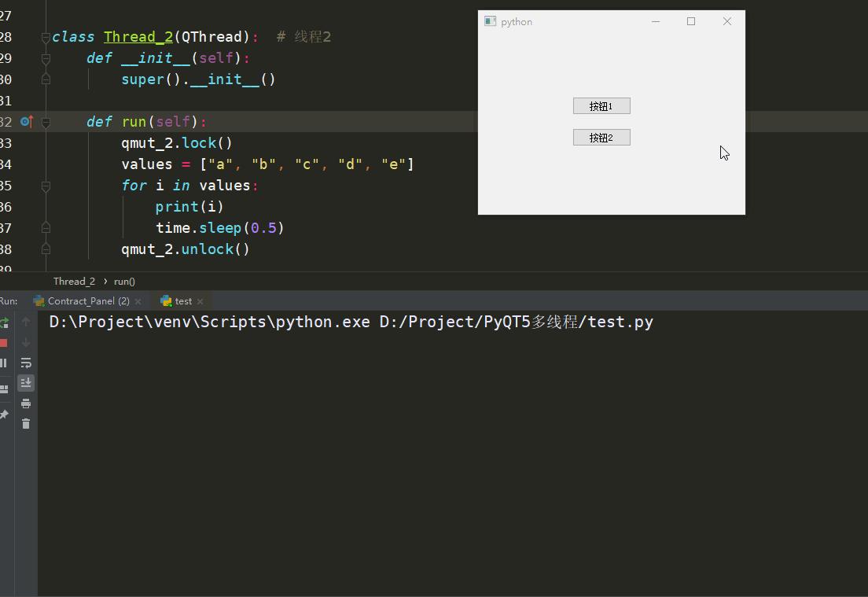Click Thread_2 in the breadcrumb bar
Viewport: 868px width, 597px height.
(x=74, y=281)
